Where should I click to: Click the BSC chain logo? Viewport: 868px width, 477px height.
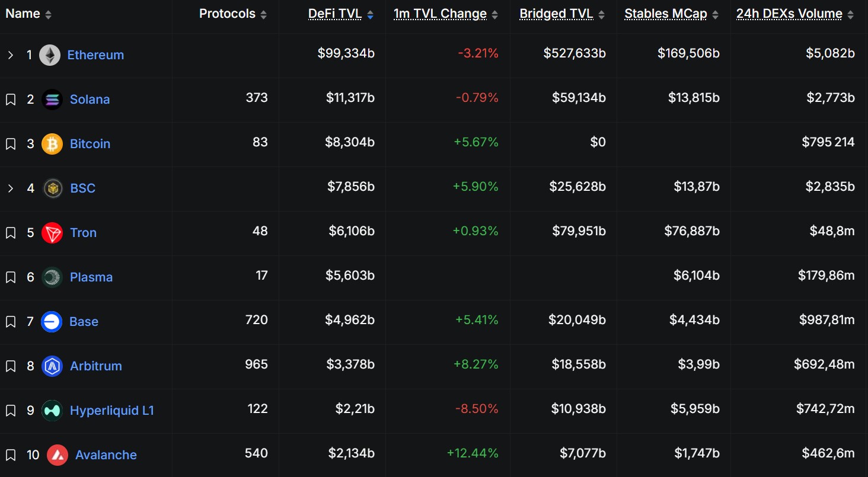(x=52, y=188)
